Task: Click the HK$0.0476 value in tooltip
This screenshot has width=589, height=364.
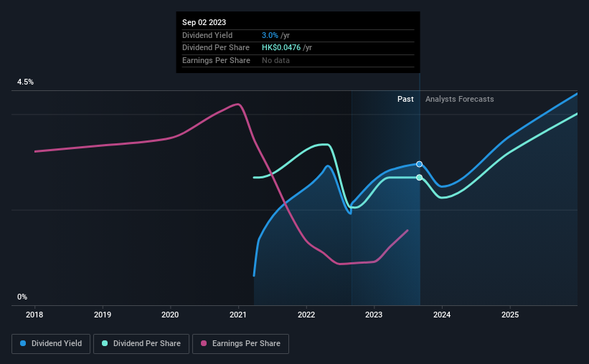Action: [x=281, y=48]
